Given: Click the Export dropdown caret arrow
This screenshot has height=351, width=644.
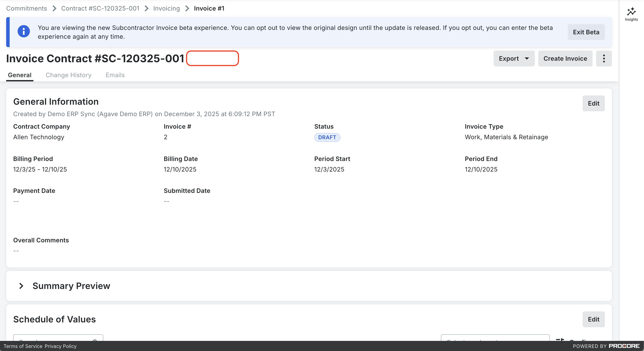Looking at the screenshot, I should click(x=527, y=58).
